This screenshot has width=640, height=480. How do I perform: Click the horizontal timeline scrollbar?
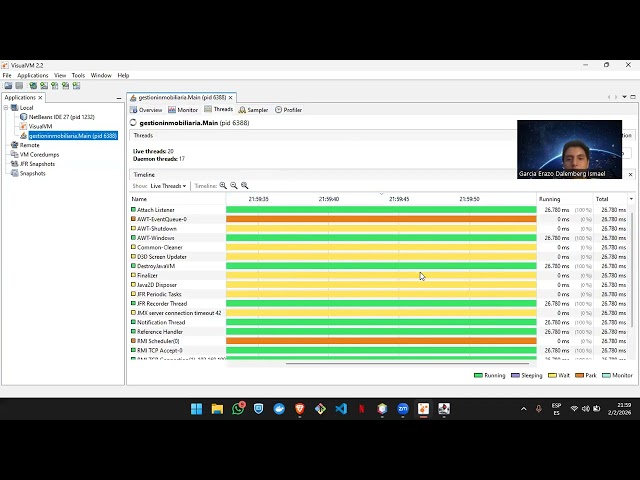click(407, 363)
